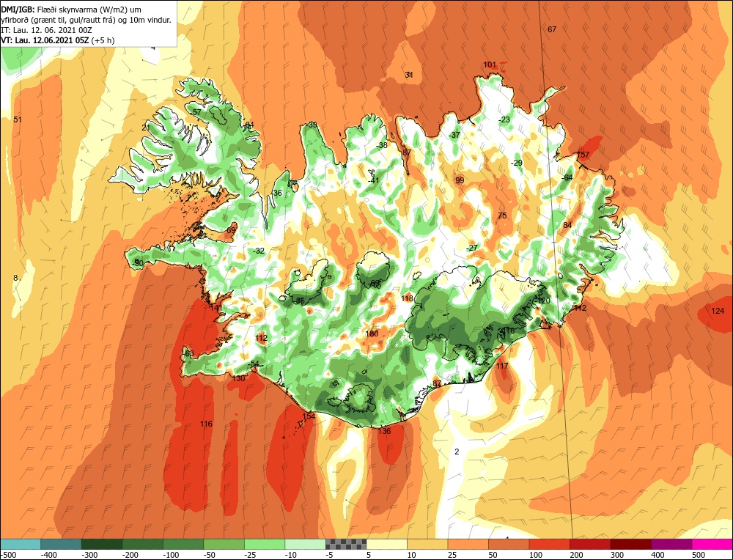
Task: Select the flux value '21' west of the Westfjords
Action: click(146, 128)
